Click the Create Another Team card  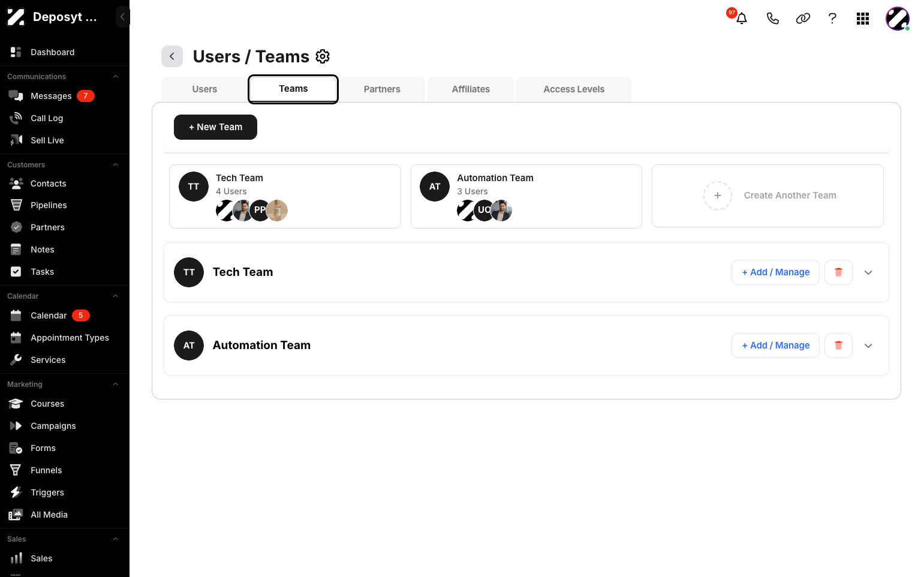click(x=768, y=196)
